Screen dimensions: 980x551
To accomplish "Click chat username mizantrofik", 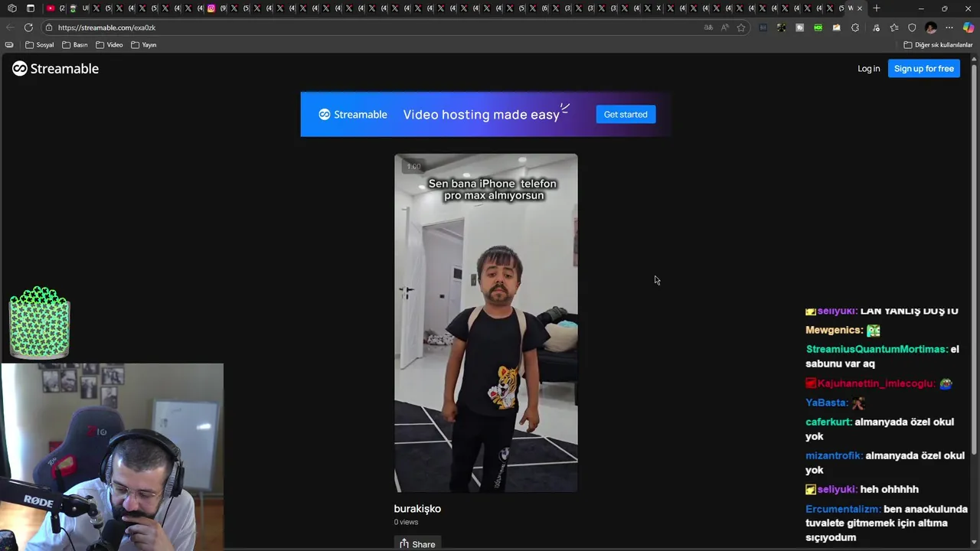I will (x=834, y=455).
